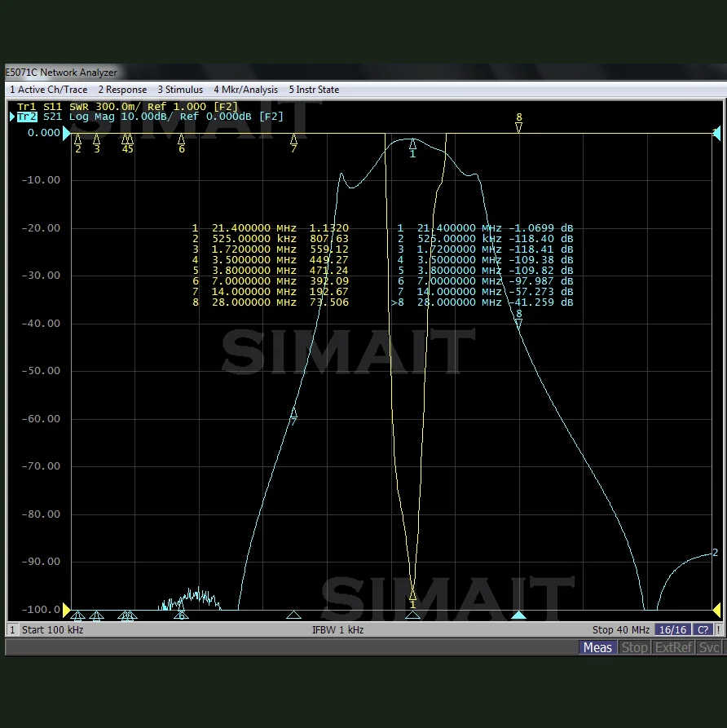Click the Stop 40 MHz value
The width and height of the screenshot is (727, 728).
coord(621,630)
